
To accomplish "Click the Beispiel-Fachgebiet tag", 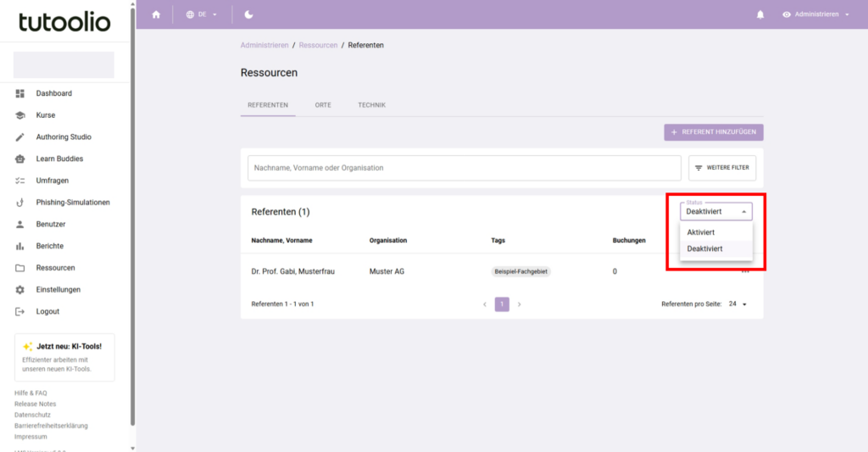I will click(521, 271).
